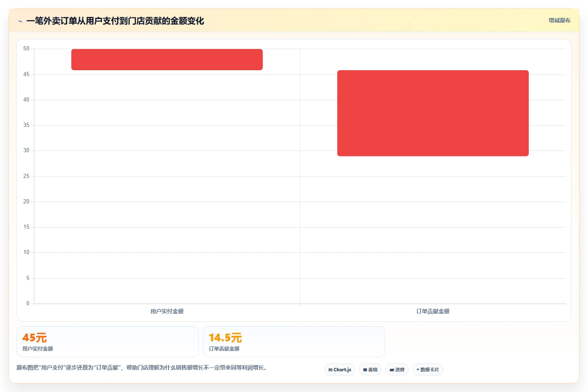The height and width of the screenshot is (392, 588).
Task: Click the 14.5元 data card
Action: coord(294,342)
